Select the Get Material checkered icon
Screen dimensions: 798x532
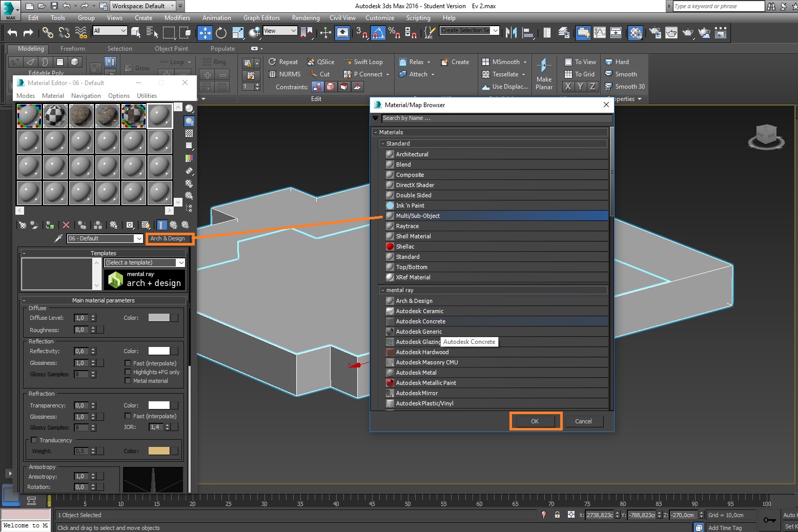[23, 226]
